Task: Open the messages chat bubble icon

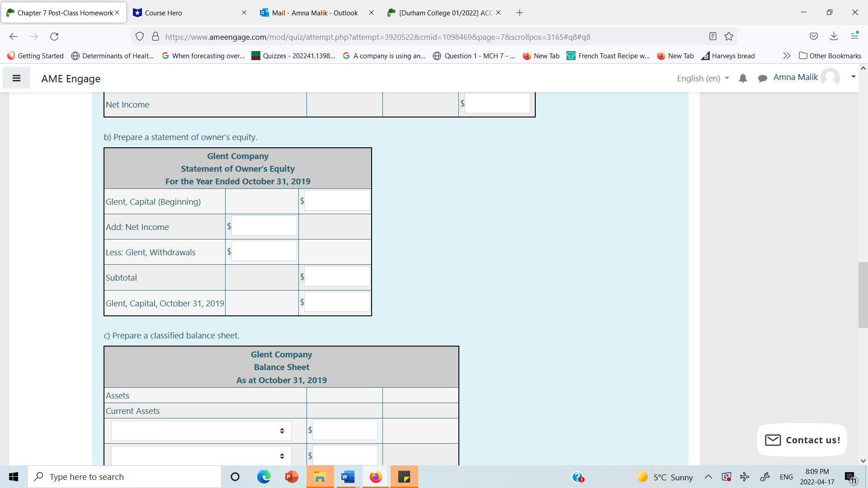Action: tap(762, 78)
